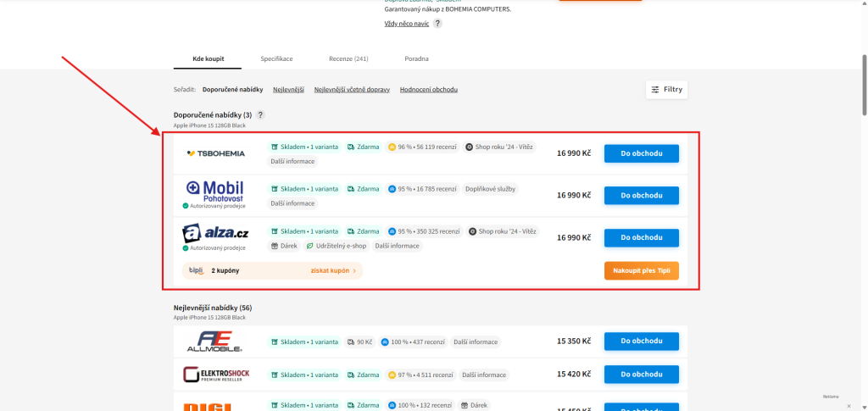868x411 pixels.
Task: Click 90 Kč delivery tag for Allmobile
Action: 359,342
